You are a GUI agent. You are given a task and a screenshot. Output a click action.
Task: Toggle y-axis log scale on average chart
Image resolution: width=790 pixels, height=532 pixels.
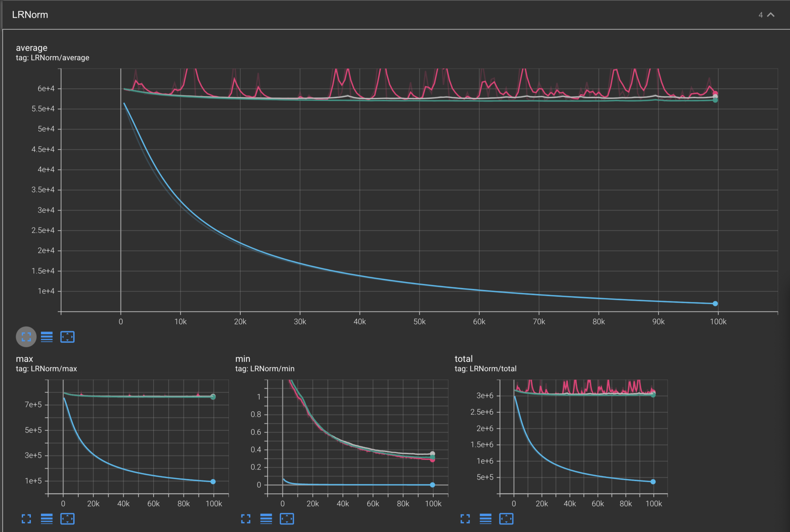coord(47,337)
